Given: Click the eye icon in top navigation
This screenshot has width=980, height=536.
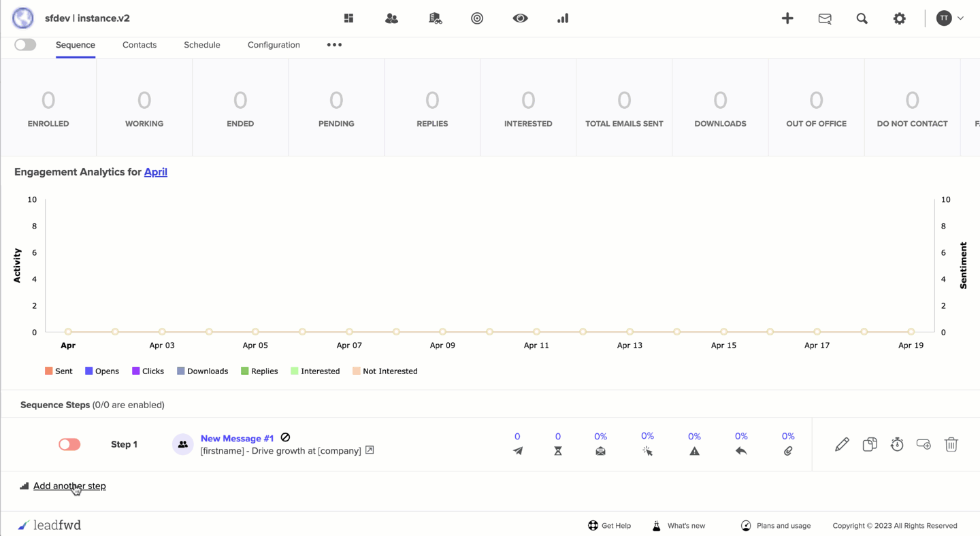Looking at the screenshot, I should pyautogui.click(x=520, y=18).
